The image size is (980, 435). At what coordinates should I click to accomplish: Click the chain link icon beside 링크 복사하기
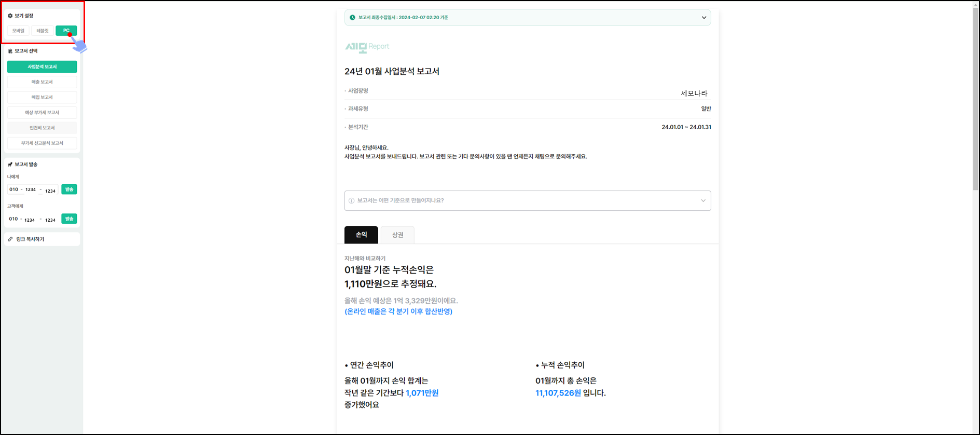point(10,239)
